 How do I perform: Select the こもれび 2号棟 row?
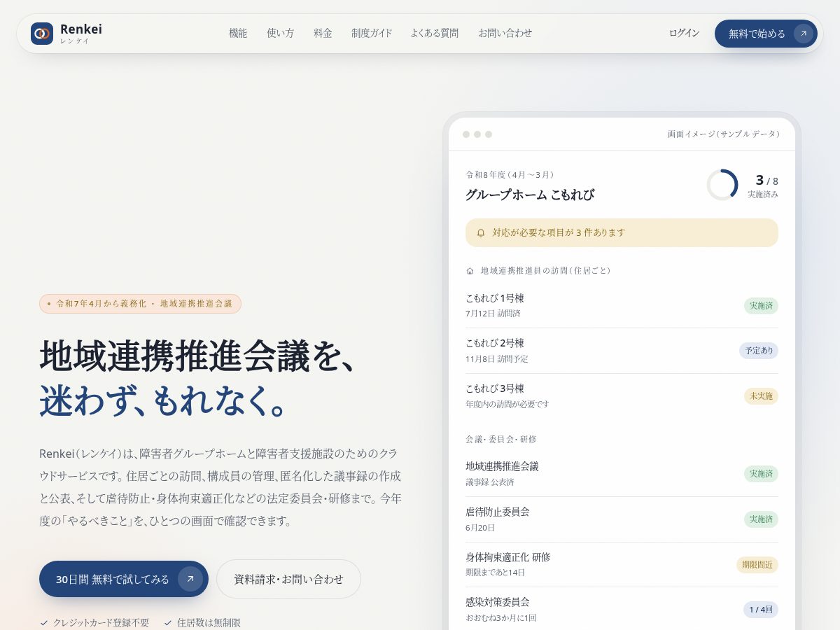622,351
